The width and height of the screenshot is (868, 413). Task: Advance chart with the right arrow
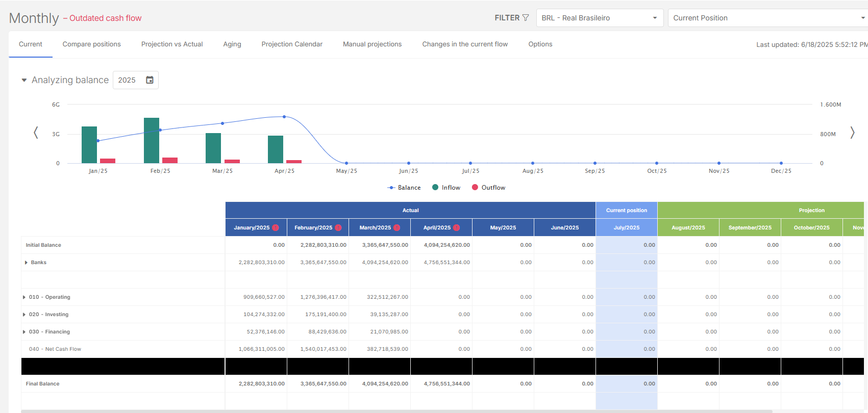pos(852,133)
